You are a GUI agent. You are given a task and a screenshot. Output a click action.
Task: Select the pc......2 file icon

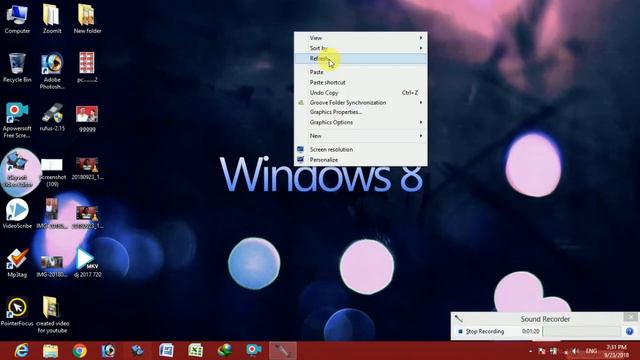(x=87, y=67)
